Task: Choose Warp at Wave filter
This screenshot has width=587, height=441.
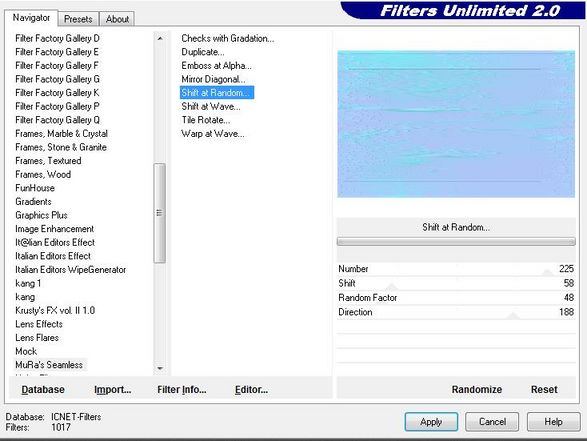Action: (213, 134)
